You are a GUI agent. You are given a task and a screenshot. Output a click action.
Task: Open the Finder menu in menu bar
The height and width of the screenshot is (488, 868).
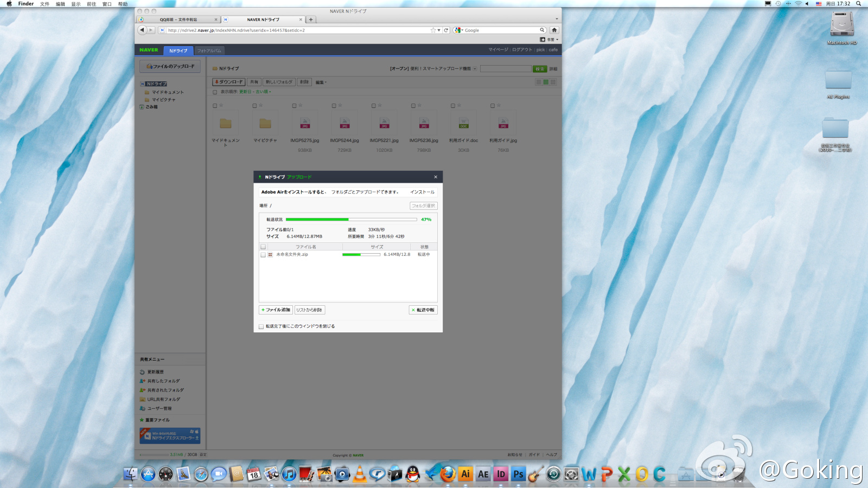click(26, 4)
